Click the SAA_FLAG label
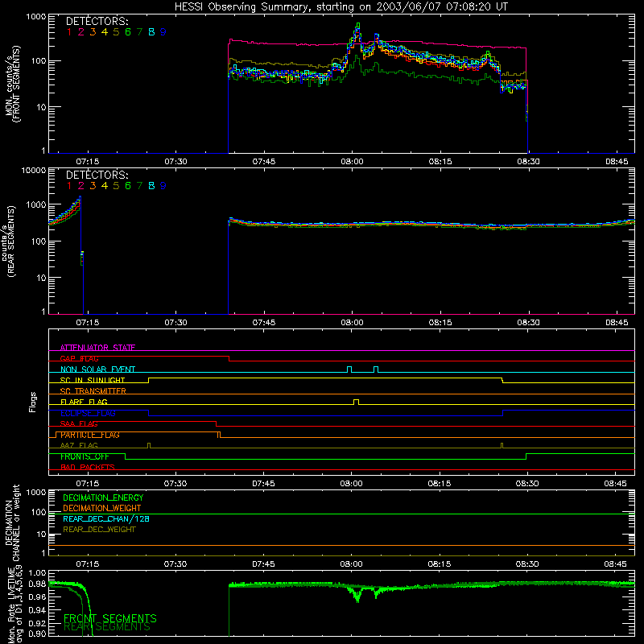This screenshot has height=644, width=644. pos(79,423)
